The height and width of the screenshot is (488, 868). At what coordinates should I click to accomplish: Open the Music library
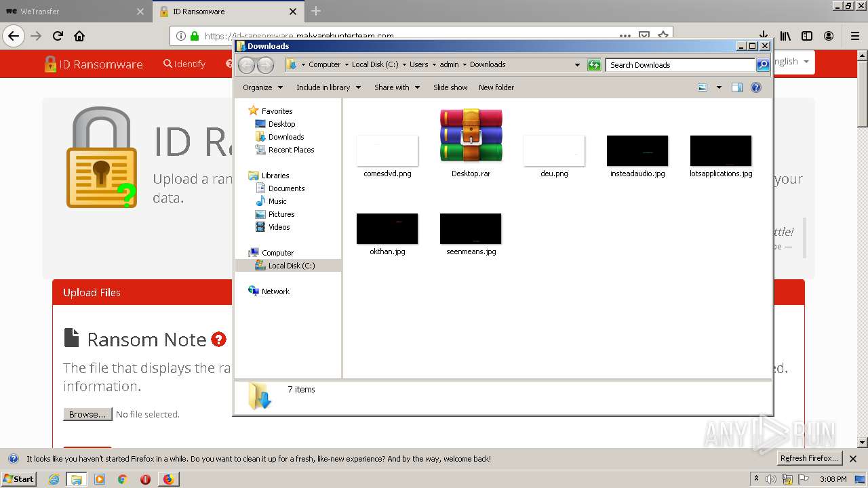[277, 201]
